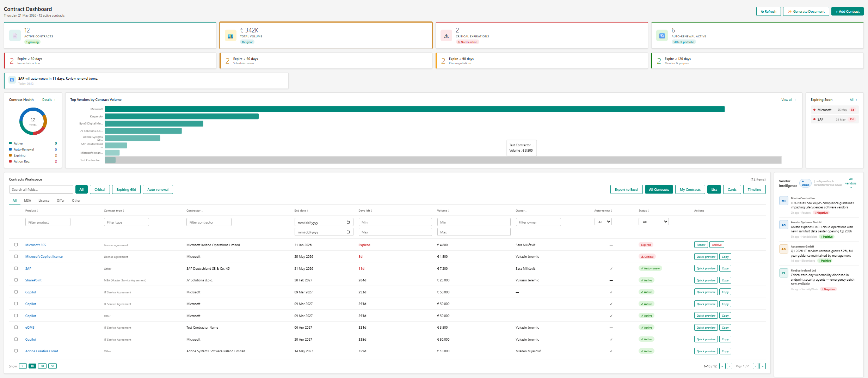Click the Microsoft bar in vendor chart

[x=414, y=109]
